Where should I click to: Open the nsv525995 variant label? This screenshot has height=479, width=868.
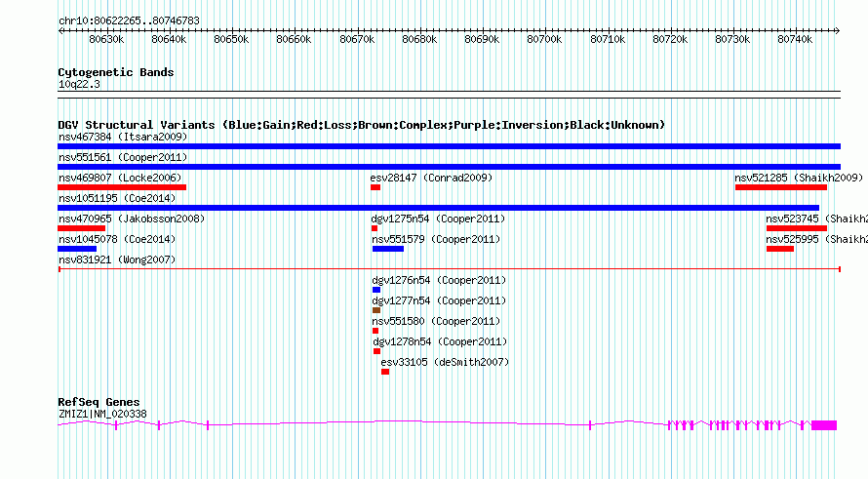(816, 239)
